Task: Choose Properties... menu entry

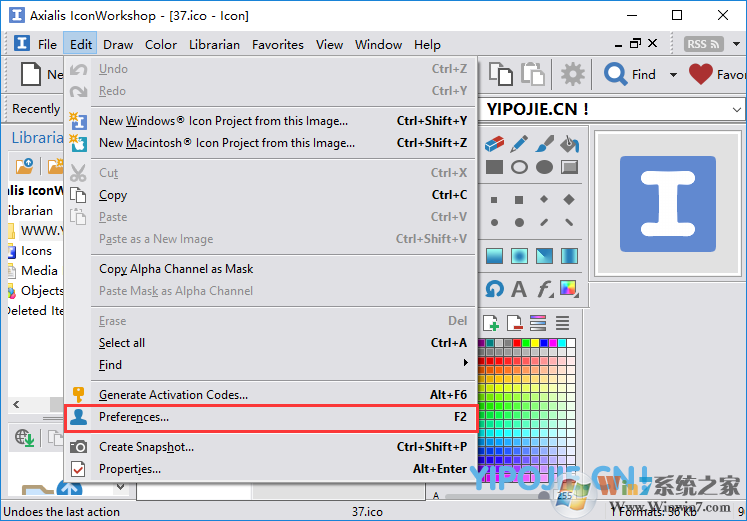Action: 271,469
